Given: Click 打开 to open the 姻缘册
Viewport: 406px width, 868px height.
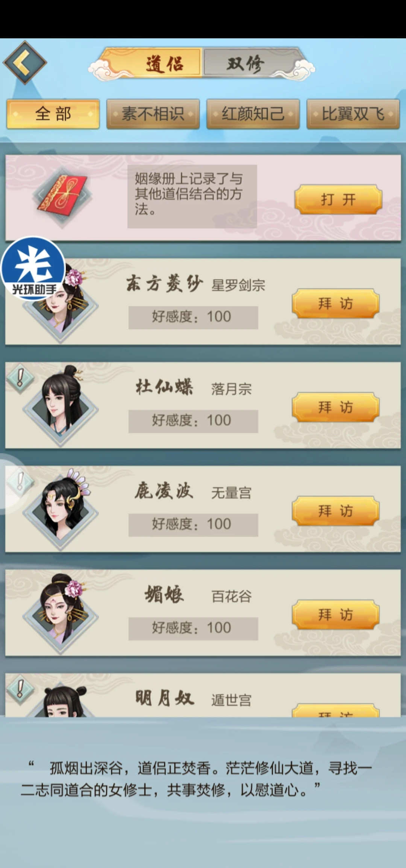Looking at the screenshot, I should coord(338,199).
